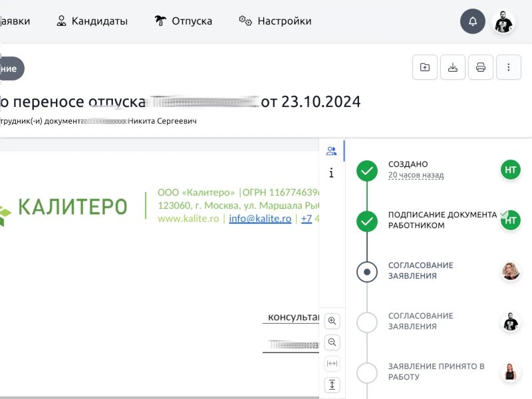The width and height of the screenshot is (532, 399).
Task: Open the user profile avatar menu
Action: 503,22
